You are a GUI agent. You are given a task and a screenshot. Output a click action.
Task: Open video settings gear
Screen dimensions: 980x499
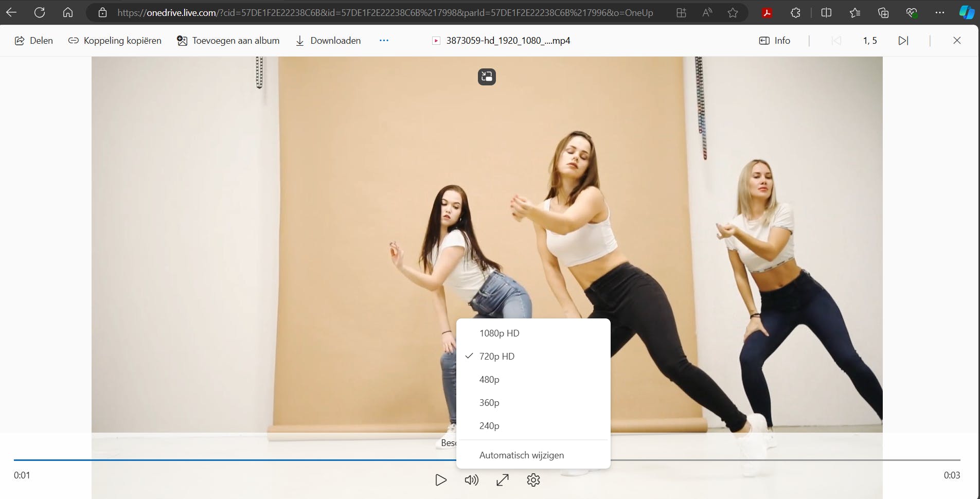click(x=533, y=480)
